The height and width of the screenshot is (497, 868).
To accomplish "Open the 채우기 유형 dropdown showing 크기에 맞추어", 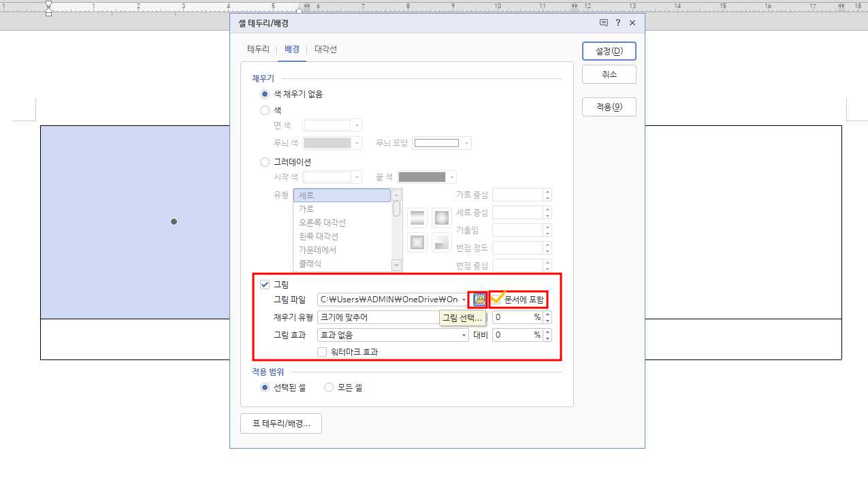I will pyautogui.click(x=393, y=317).
